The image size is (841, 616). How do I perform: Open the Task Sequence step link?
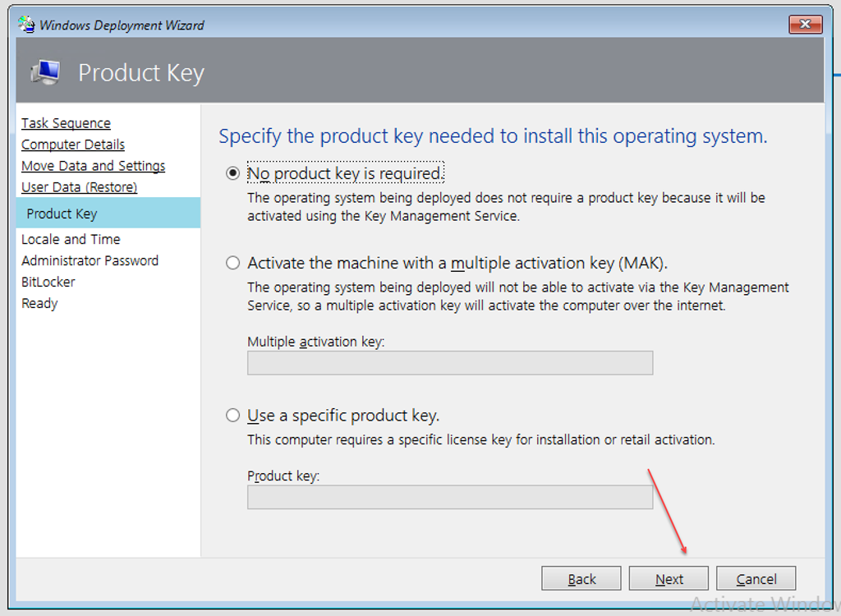coord(66,123)
